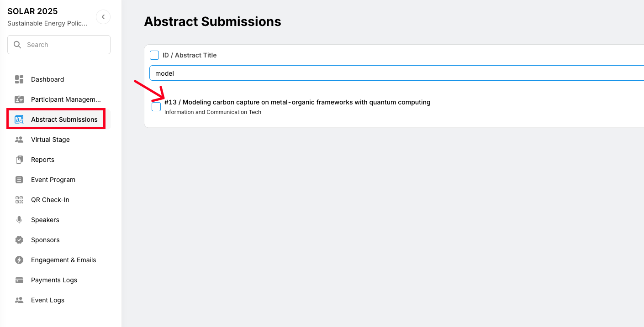Click the Participant Management ID card icon
The image size is (644, 327).
click(x=19, y=99)
